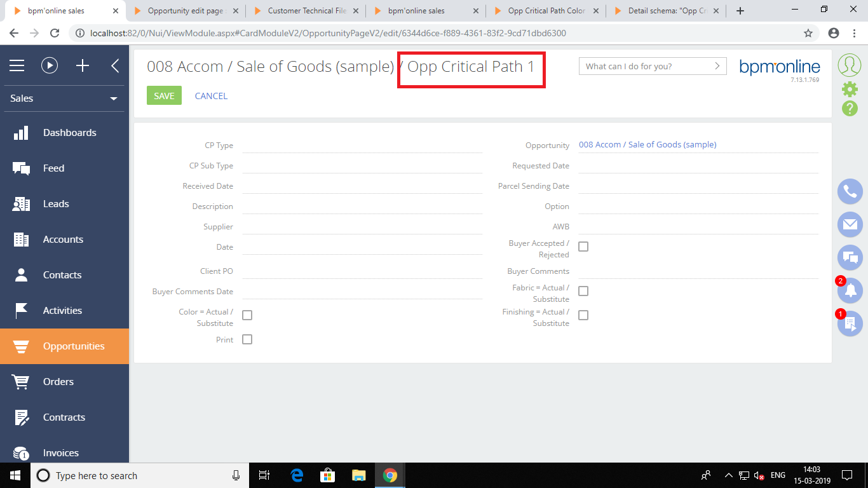
Task: Open the settings gear icon
Action: (x=850, y=89)
